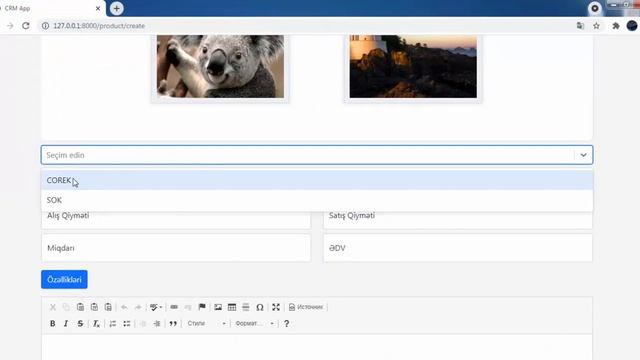Toggle block quote formatting
Image resolution: width=640 pixels, height=360 pixels.
pyautogui.click(x=173, y=323)
